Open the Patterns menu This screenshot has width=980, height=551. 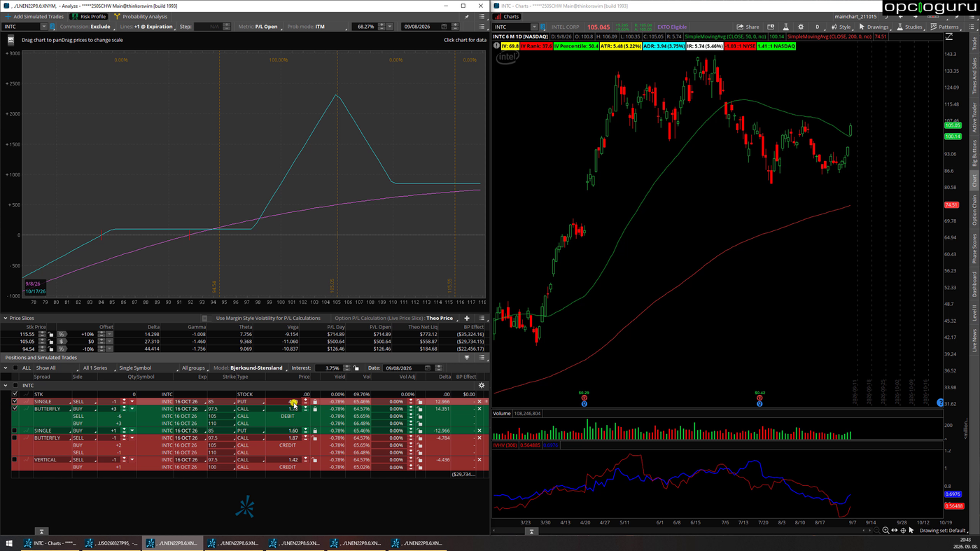click(944, 27)
